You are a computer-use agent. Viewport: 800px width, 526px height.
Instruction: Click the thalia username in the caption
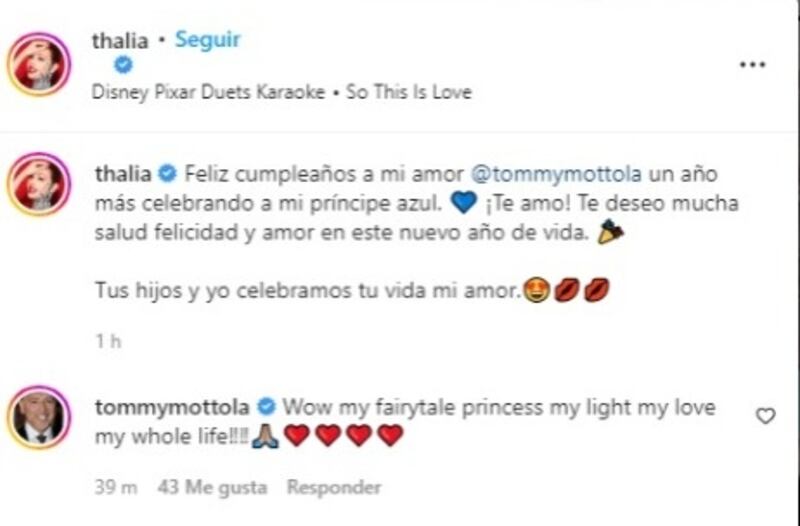pos(123,173)
